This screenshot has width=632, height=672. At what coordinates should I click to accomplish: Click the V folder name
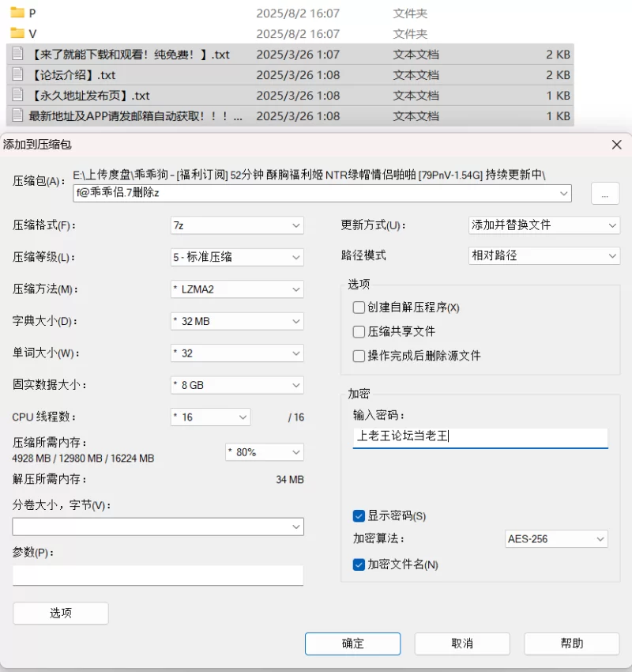point(32,34)
